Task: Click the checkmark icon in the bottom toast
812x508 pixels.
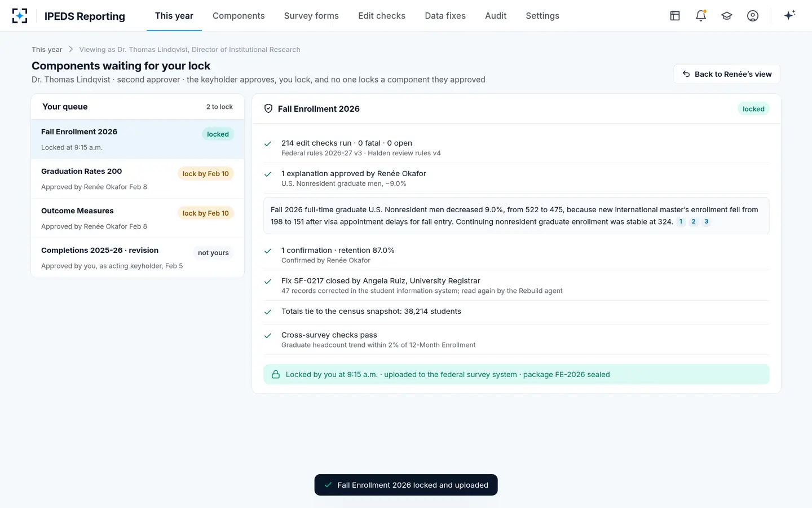Action: [x=328, y=485]
